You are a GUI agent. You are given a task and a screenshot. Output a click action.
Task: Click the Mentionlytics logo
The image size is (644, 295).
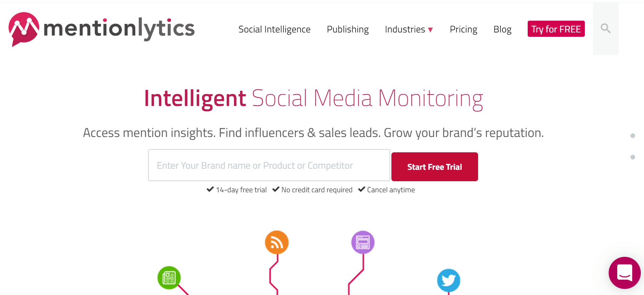pos(101,29)
